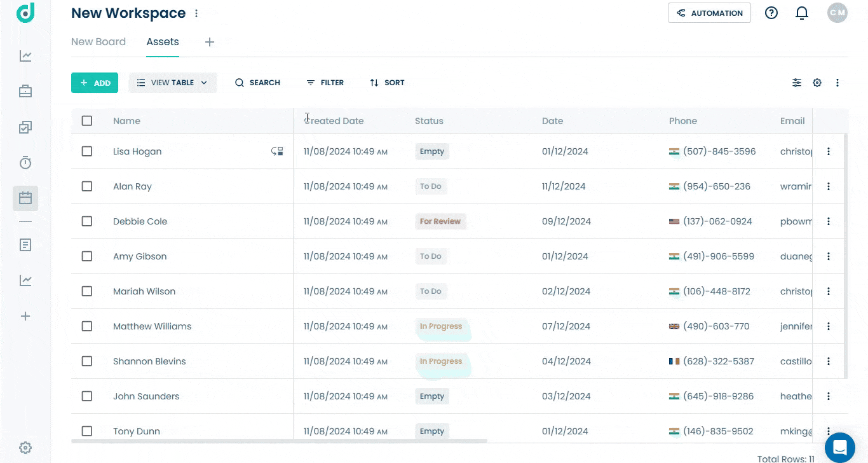
Task: Check the Debbie Cole row checkbox
Action: click(x=87, y=221)
